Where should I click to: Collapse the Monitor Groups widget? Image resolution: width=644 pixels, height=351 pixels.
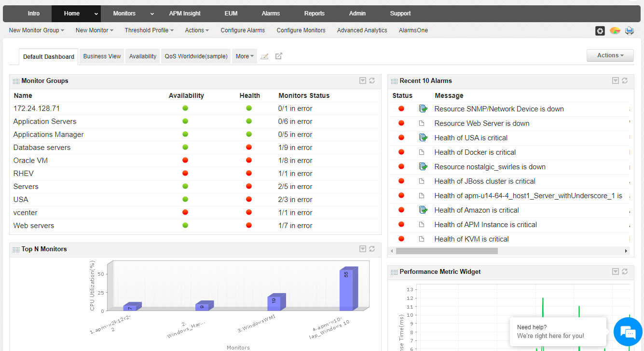362,81
